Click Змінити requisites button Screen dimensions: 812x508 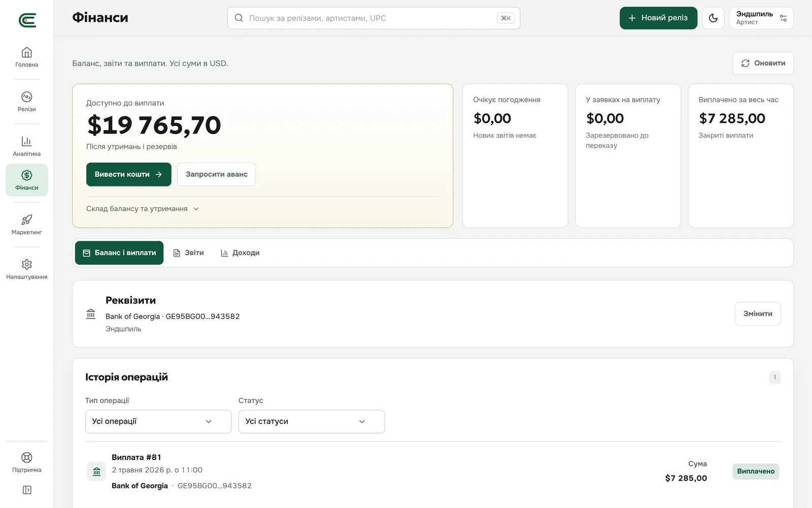pyautogui.click(x=758, y=314)
